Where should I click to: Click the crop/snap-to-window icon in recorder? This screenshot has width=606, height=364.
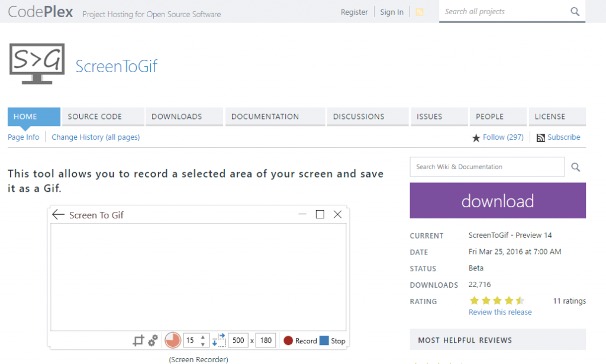point(138,340)
